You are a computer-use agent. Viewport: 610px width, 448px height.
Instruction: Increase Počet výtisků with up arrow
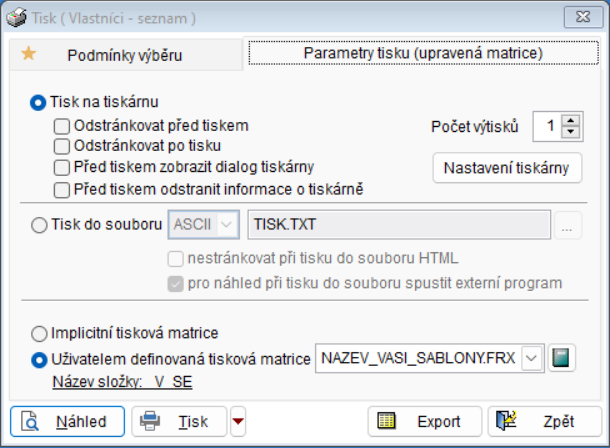571,121
